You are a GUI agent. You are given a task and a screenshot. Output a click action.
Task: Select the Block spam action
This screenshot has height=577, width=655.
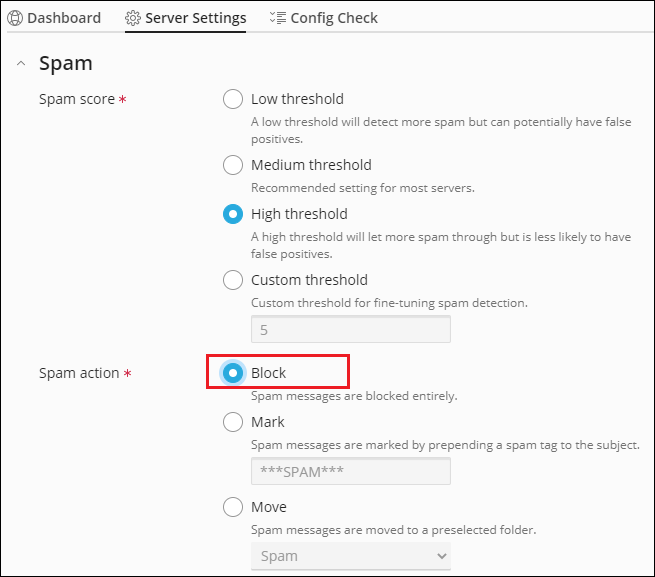click(x=233, y=373)
